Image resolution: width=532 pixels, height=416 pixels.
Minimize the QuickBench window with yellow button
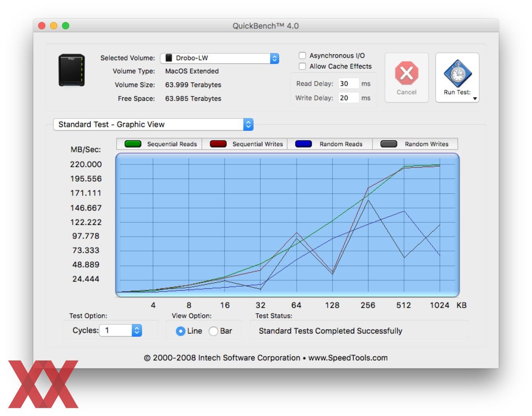[54, 26]
